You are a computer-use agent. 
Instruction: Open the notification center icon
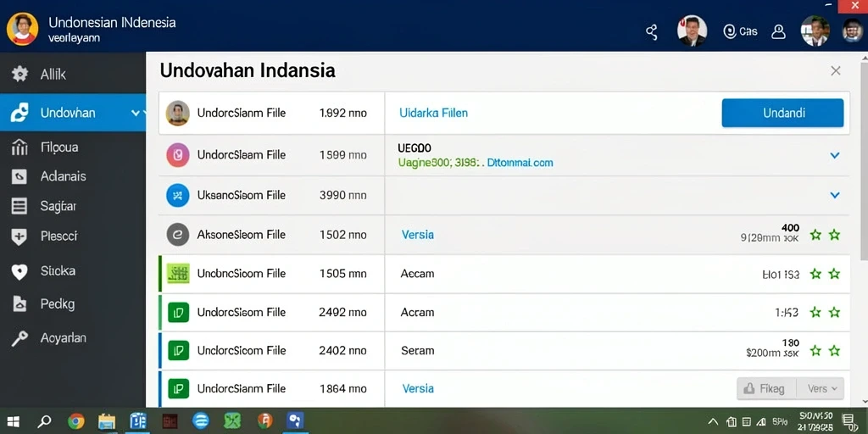[848, 421]
